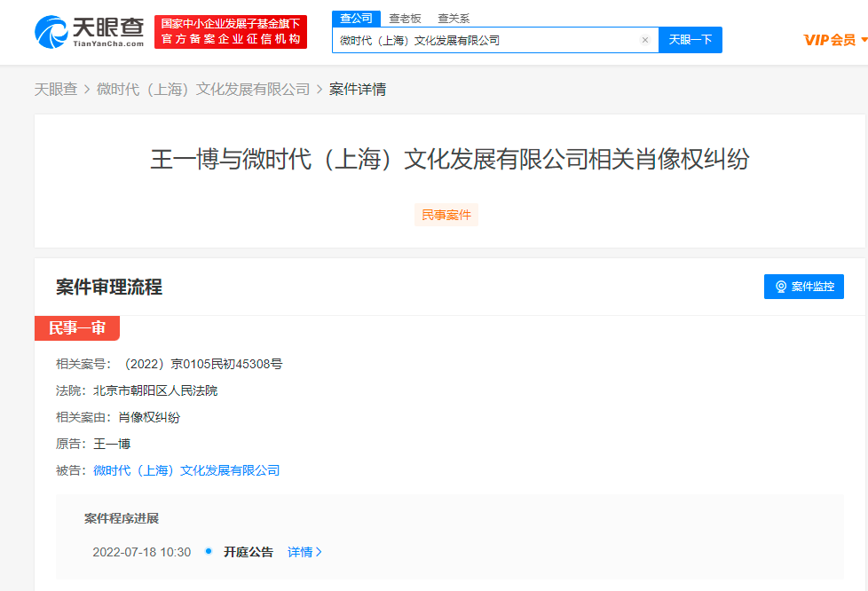Switch to the 查关系 search tab
Viewport: 868px width, 591px height.
454,19
